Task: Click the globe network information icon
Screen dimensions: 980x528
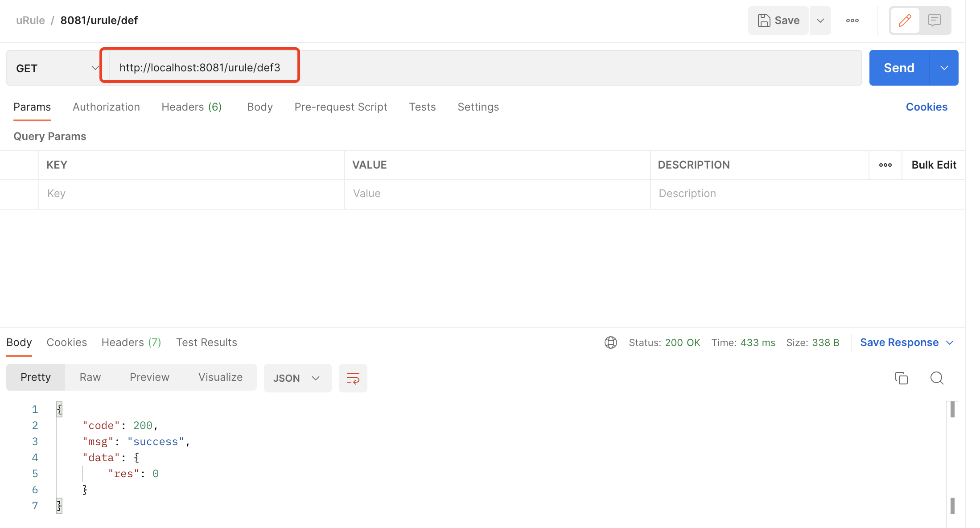Action: tap(610, 342)
